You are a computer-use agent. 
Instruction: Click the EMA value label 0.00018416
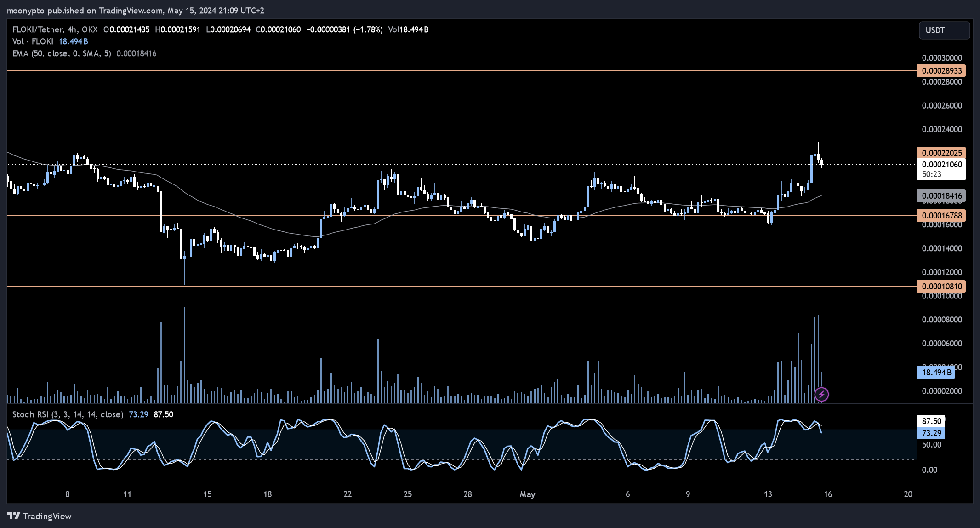(941, 196)
